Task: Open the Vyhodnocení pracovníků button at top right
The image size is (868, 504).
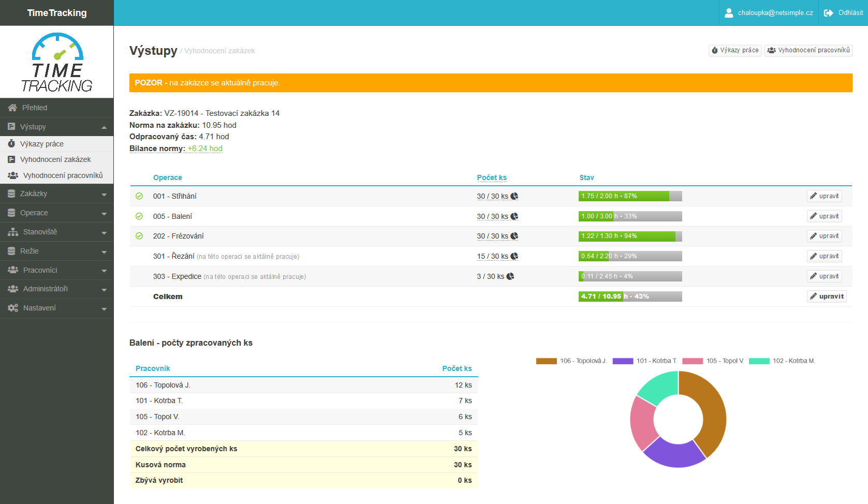Action: 808,50
